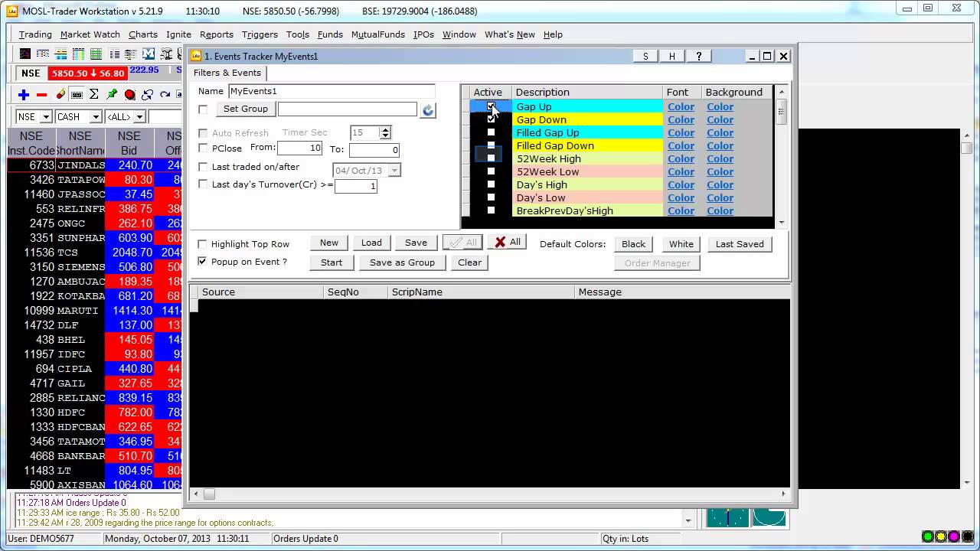Click the yellow status indicator light
Viewport: 980px width, 551px height.
[941, 536]
